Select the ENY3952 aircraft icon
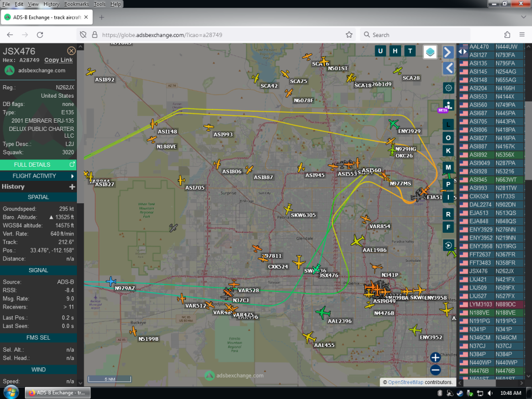532x399 pixels. [415, 329]
